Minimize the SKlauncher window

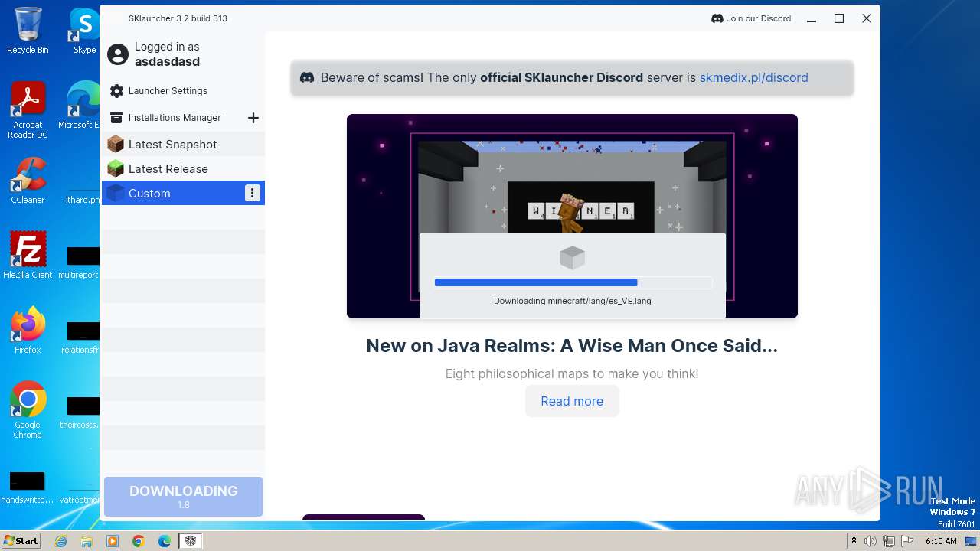(812, 18)
